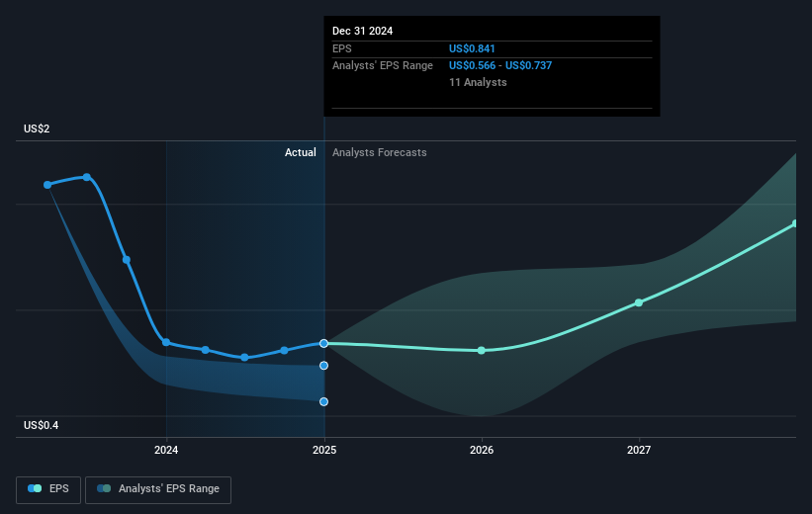Click the 2025 x-axis label
The width and height of the screenshot is (812, 514).
coord(324,450)
